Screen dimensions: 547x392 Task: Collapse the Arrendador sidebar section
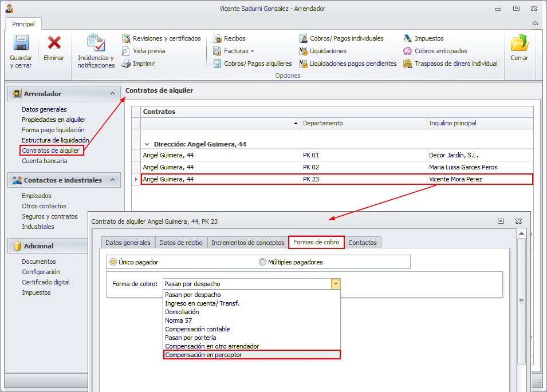[112, 94]
